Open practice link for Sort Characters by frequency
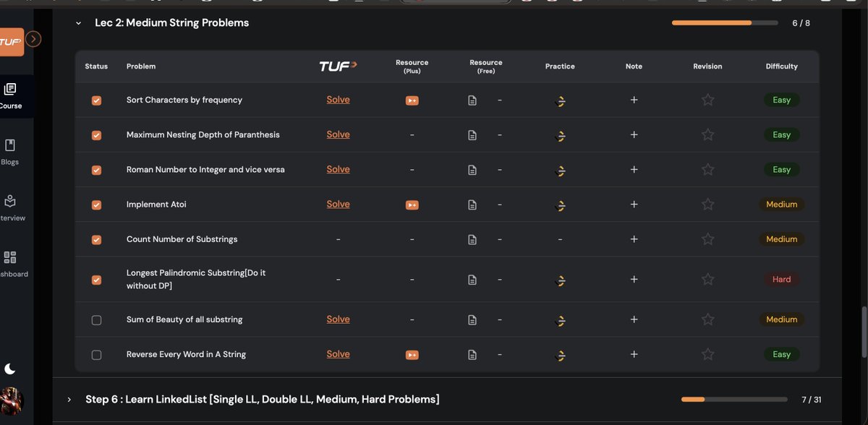Image resolution: width=868 pixels, height=425 pixels. pos(560,100)
